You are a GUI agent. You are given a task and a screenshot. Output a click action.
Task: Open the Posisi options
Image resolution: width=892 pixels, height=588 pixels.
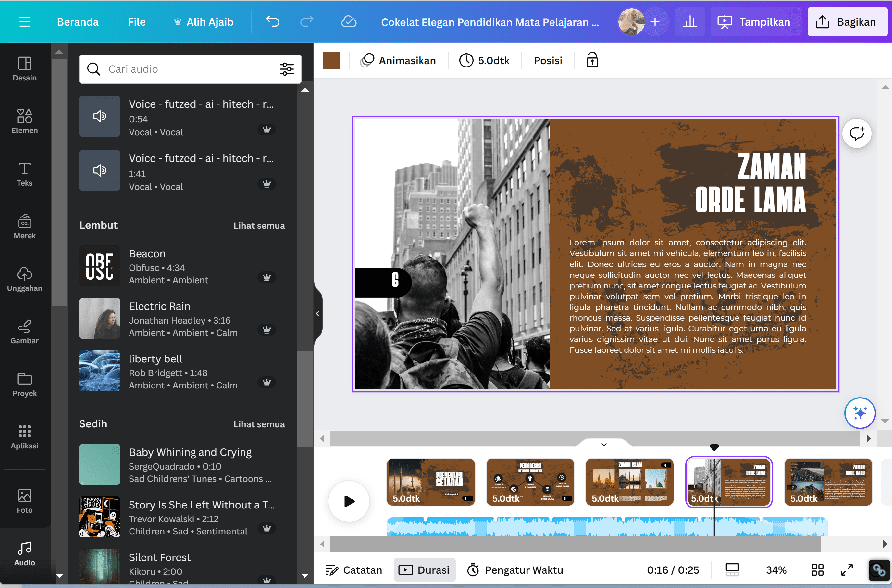pyautogui.click(x=548, y=60)
